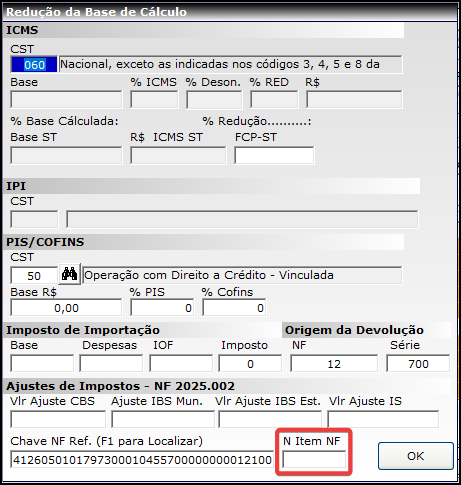The height and width of the screenshot is (485, 461).
Task: Click the binoculars search icon beside PIS/COFINS CST
Action: coord(69,274)
